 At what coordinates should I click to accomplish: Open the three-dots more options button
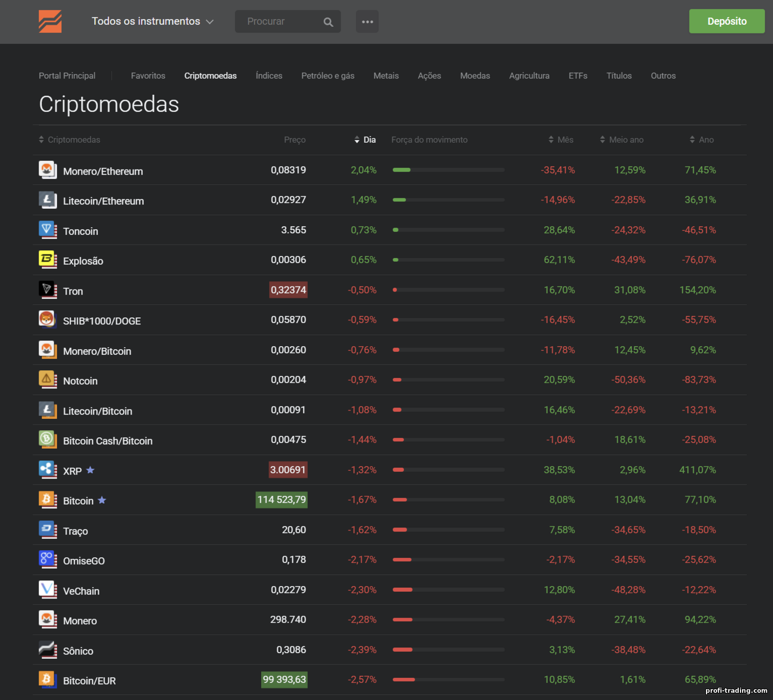pyautogui.click(x=367, y=22)
